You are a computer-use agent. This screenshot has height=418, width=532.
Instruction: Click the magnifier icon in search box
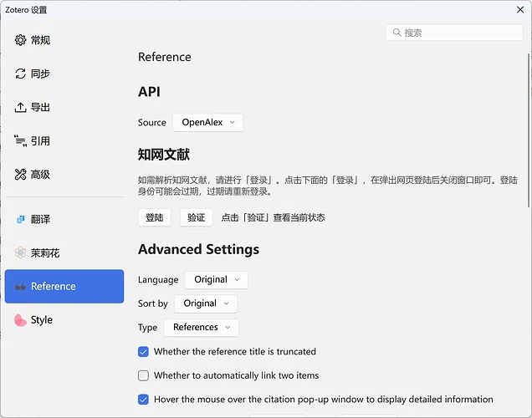click(x=396, y=33)
